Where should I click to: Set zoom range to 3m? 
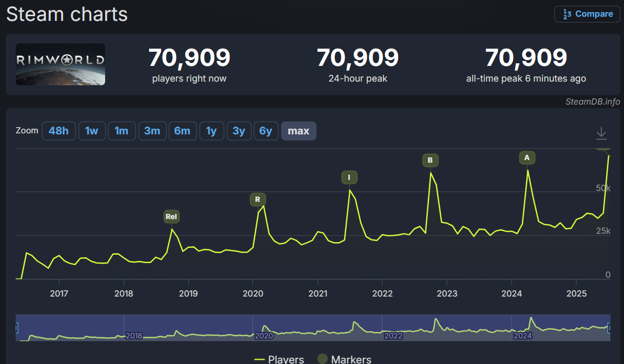(152, 131)
